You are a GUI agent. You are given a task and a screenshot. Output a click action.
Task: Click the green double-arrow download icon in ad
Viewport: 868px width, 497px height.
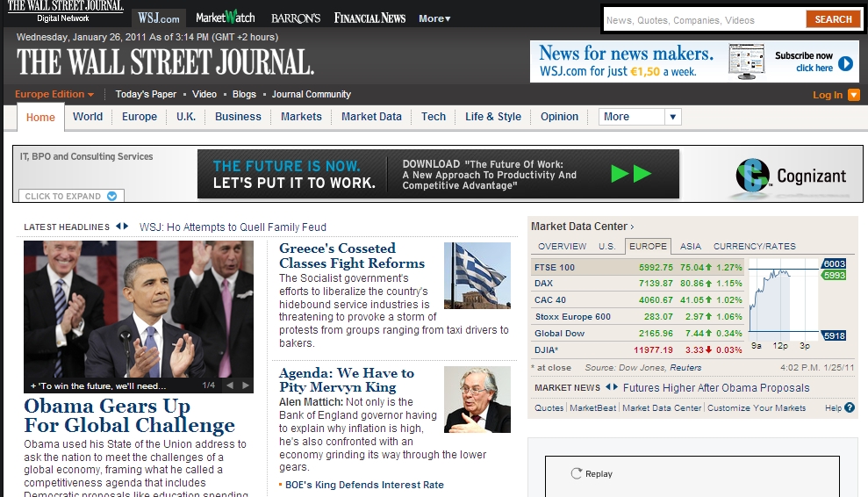coord(631,174)
